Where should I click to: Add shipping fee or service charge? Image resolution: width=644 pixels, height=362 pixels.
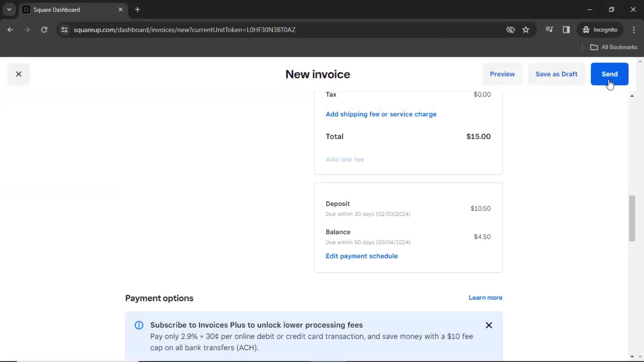pos(381,114)
